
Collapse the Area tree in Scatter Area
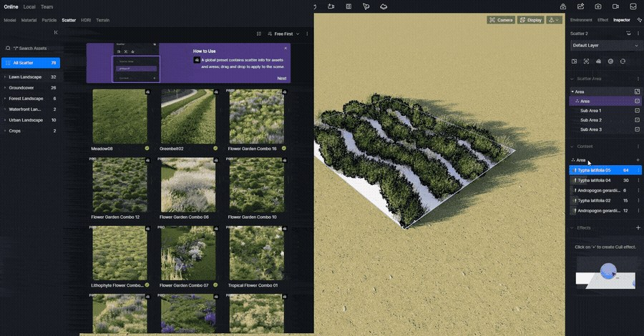572,92
